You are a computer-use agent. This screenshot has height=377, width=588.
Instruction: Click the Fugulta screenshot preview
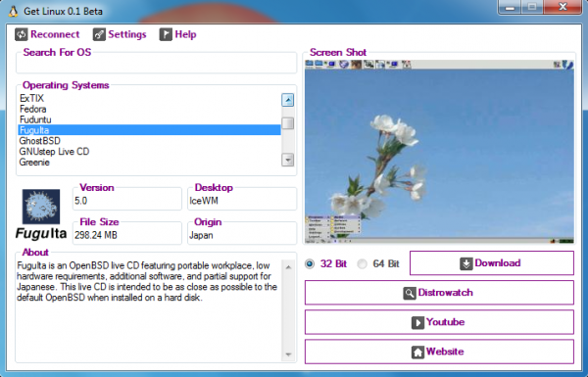click(x=439, y=152)
